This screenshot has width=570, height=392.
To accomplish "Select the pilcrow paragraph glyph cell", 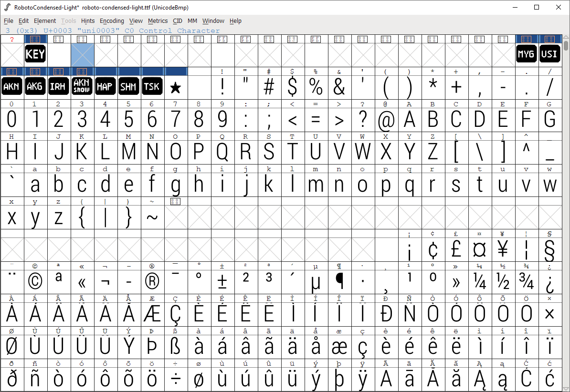I will click(339, 281).
